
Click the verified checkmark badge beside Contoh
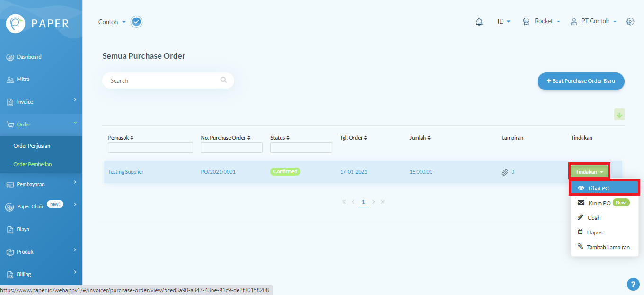pyautogui.click(x=136, y=22)
